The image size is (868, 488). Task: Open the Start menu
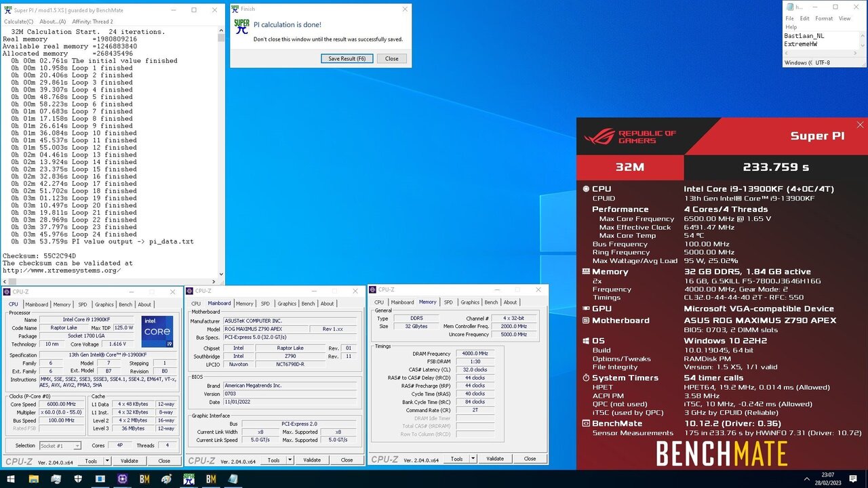[x=11, y=479]
